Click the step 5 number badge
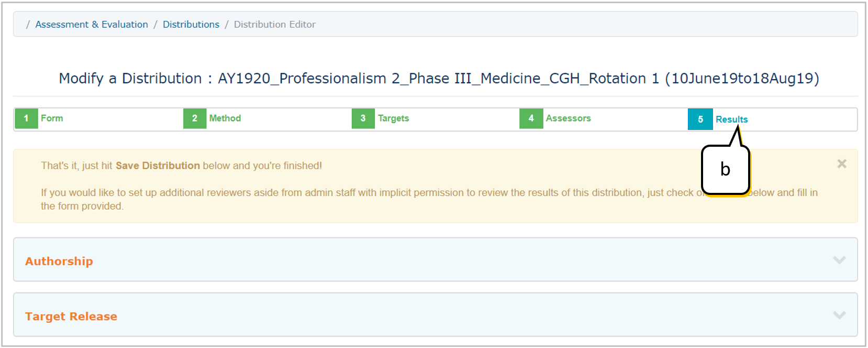868x348 pixels. pyautogui.click(x=700, y=119)
